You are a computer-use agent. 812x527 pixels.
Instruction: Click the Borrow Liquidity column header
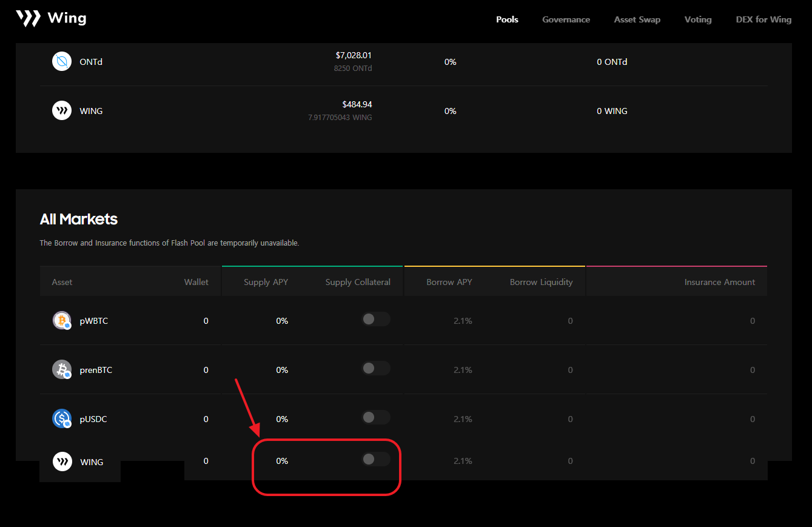pyautogui.click(x=541, y=282)
